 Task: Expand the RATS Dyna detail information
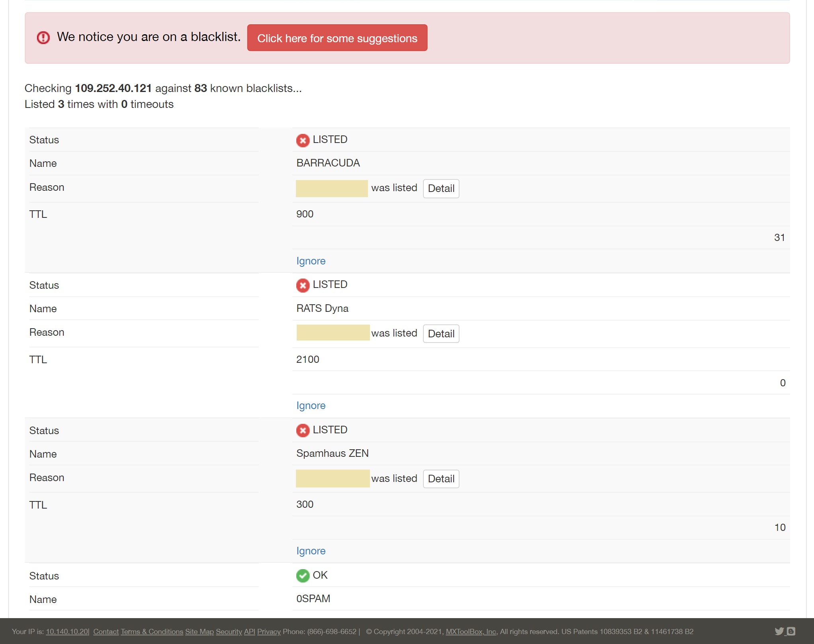pos(441,333)
